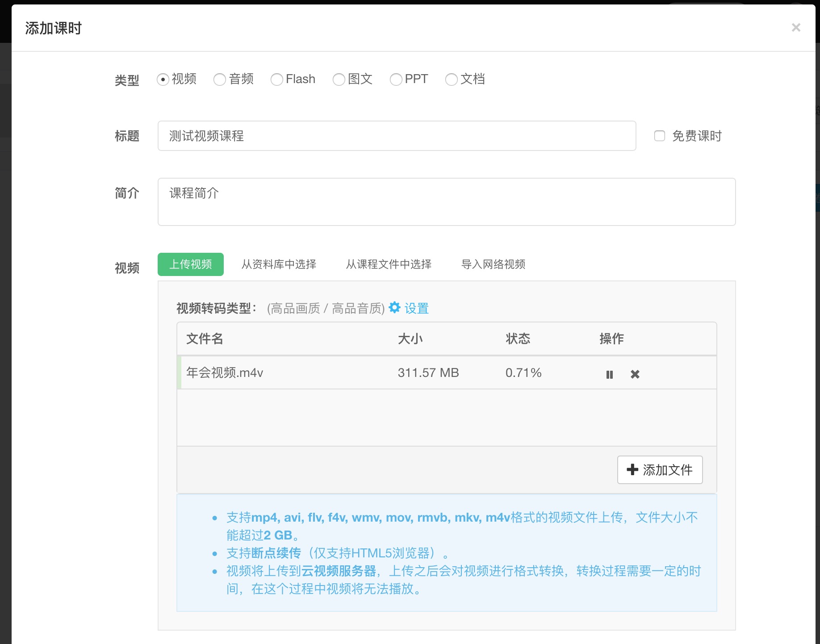Open the 从资料库中选择 tab
The height and width of the screenshot is (644, 820).
(x=279, y=264)
